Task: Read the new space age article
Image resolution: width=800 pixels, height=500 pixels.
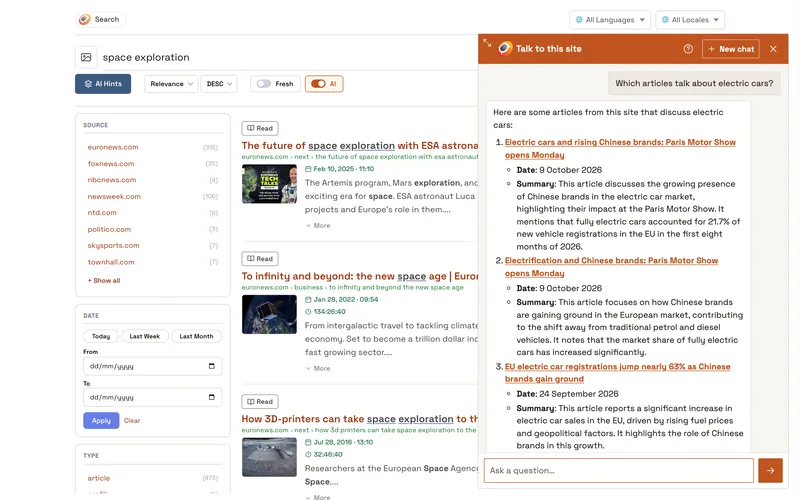Action: click(x=260, y=259)
